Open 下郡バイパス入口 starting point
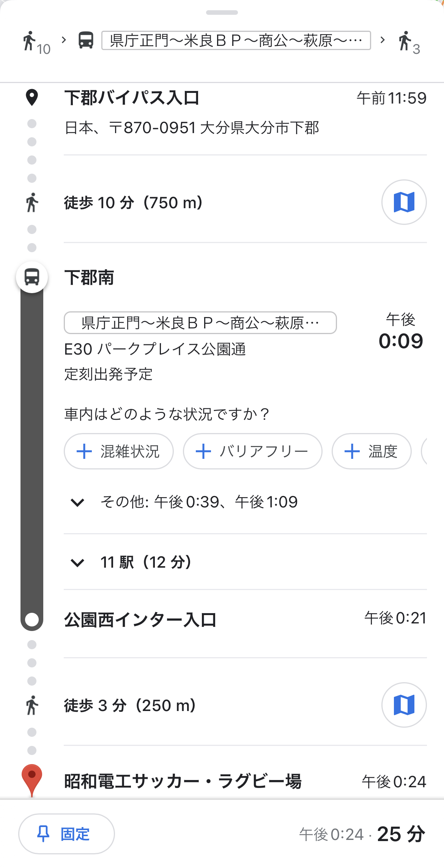This screenshot has height=868, width=444. click(x=132, y=98)
